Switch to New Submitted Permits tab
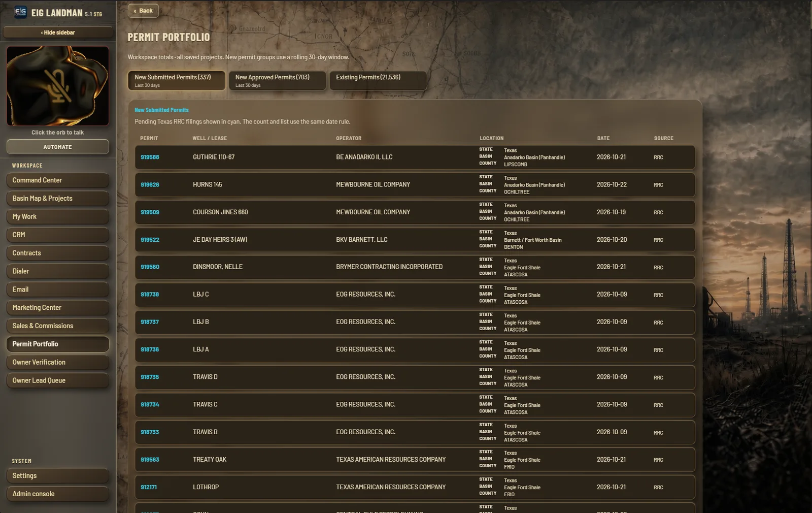 point(177,80)
